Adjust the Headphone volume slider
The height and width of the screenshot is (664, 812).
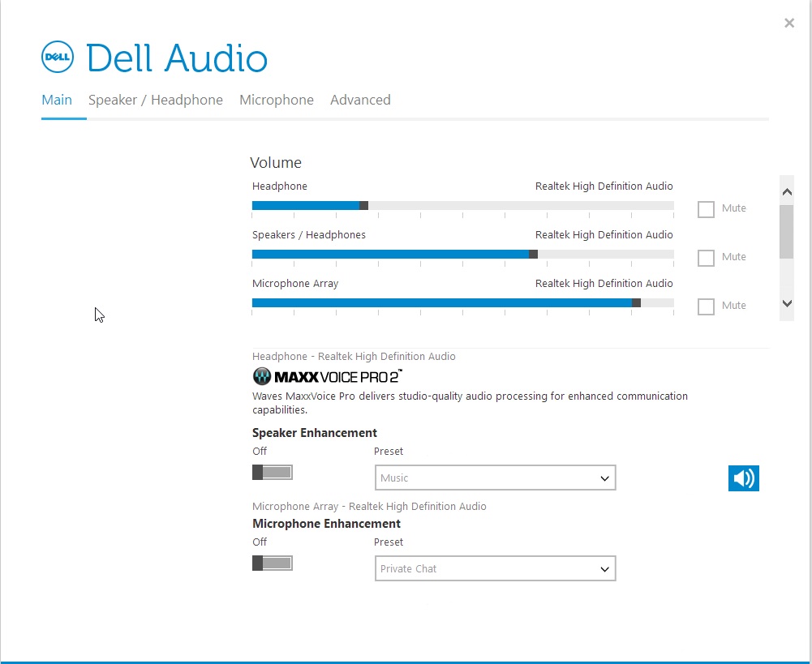(x=364, y=205)
